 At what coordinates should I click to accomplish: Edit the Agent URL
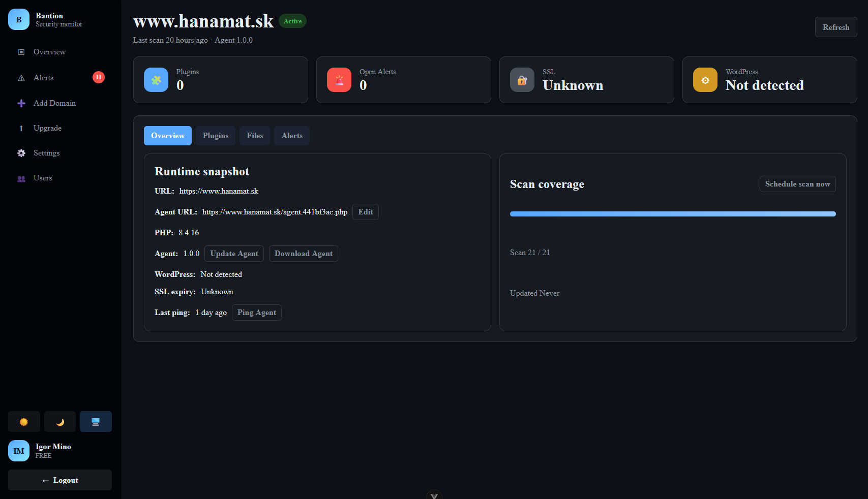click(366, 212)
